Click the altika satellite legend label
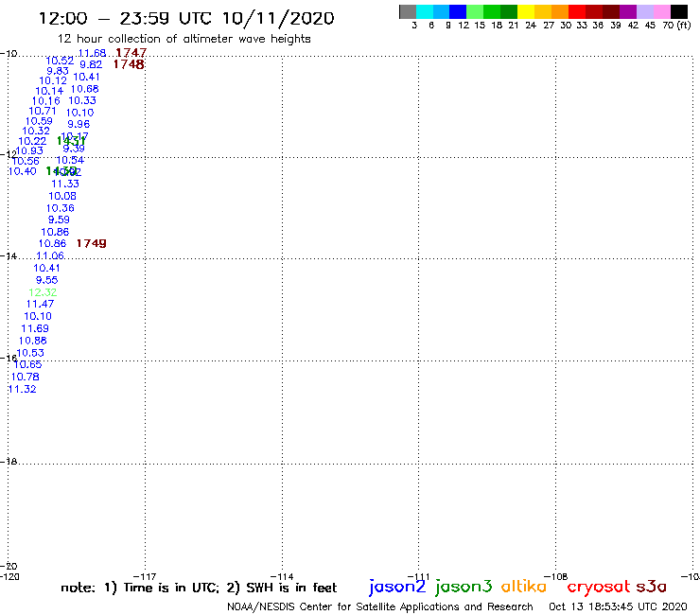The image size is (700, 615). 524,587
